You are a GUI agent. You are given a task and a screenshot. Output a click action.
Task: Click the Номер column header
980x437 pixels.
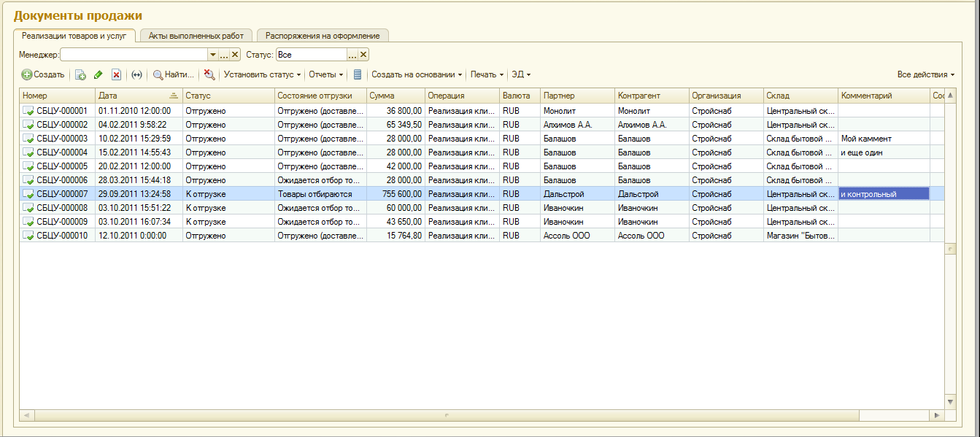click(x=58, y=96)
